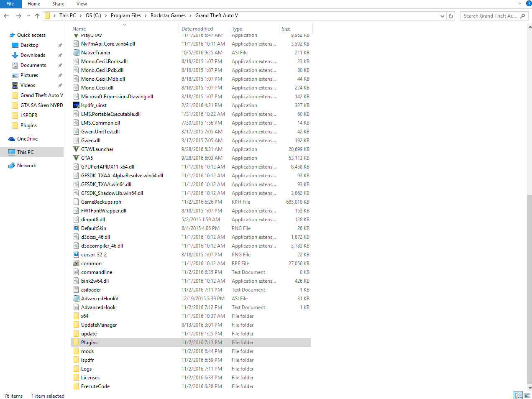The width and height of the screenshot is (532, 399).
Task: Open the Share ribbon tab
Action: pos(58,4)
